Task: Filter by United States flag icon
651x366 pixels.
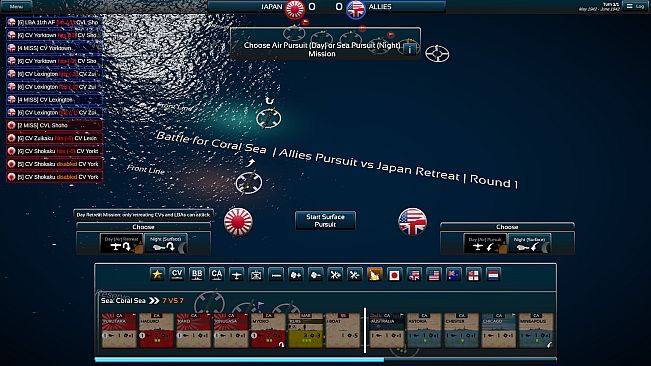Action: 434,274
